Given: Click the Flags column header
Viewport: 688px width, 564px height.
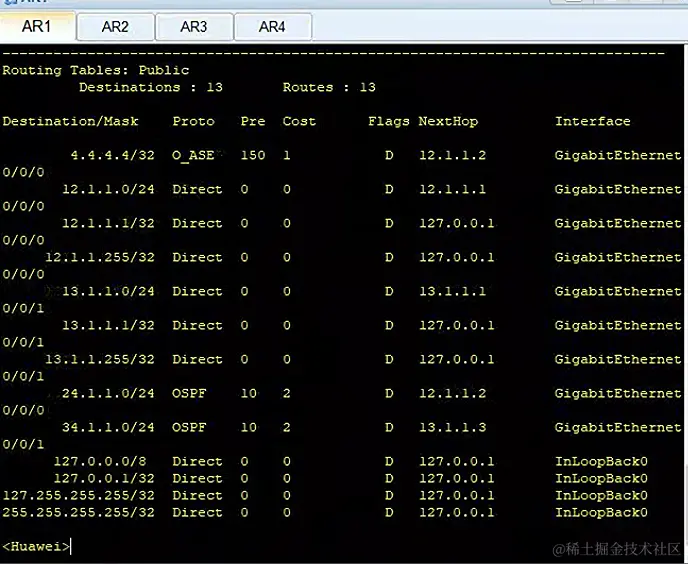Looking at the screenshot, I should coord(389,122).
